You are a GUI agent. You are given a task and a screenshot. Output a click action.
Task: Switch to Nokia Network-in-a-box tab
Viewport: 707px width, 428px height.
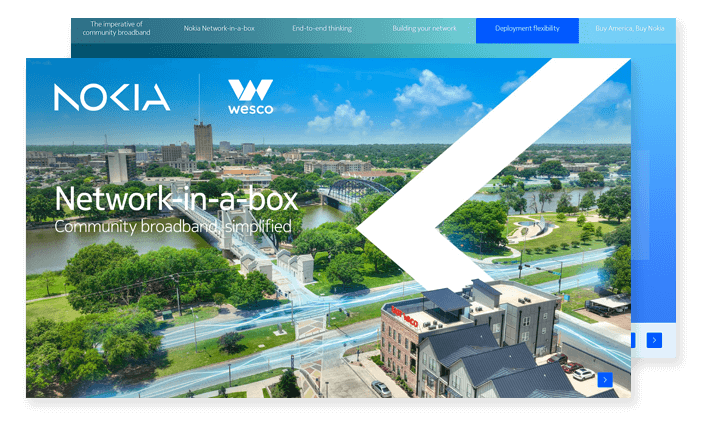click(x=219, y=28)
